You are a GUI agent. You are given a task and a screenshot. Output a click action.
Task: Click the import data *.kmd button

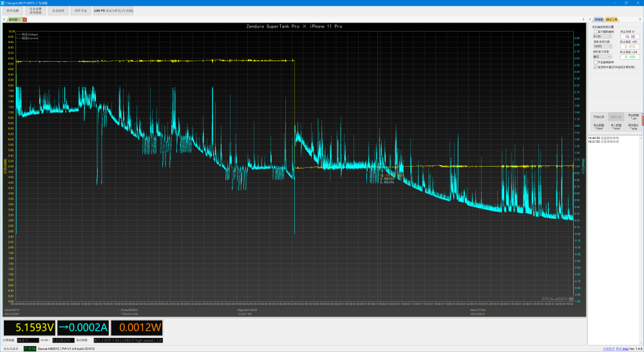coord(616,127)
